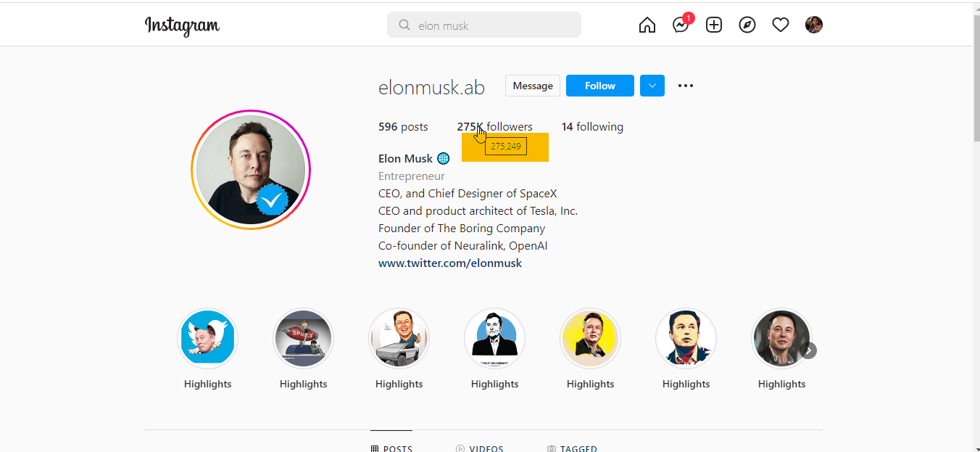The height and width of the screenshot is (452, 980).
Task: Click the Instagram logo
Action: [182, 25]
